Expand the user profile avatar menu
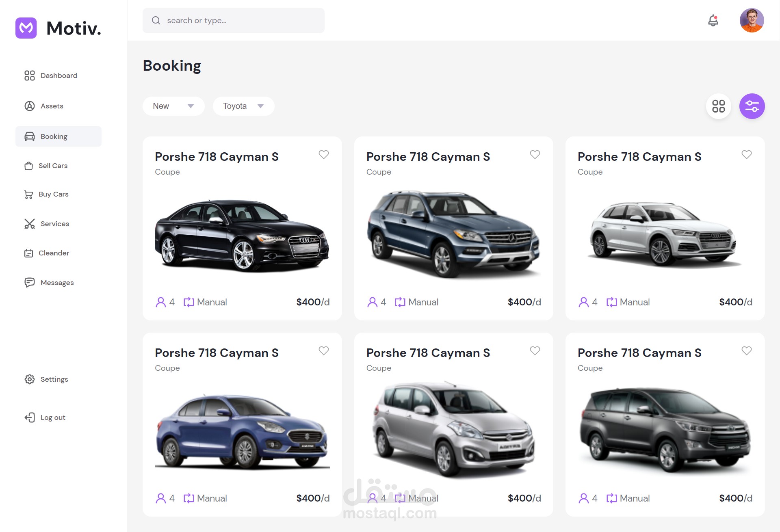This screenshot has width=780, height=532. (752, 20)
